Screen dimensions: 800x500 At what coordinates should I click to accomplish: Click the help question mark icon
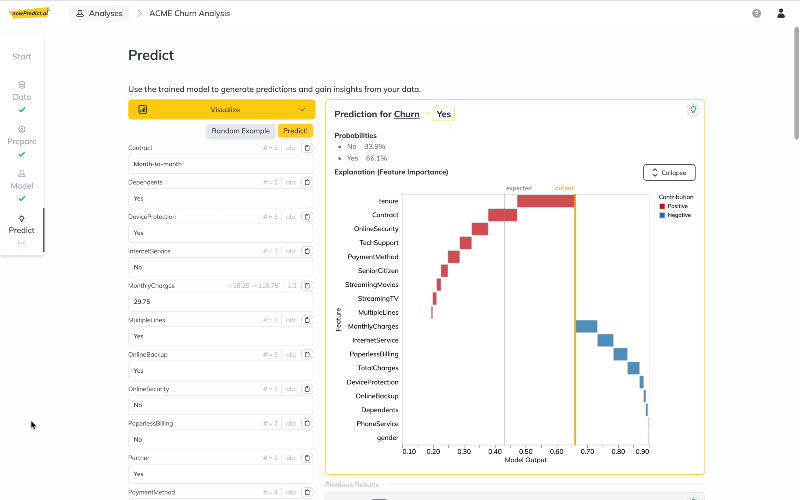click(x=756, y=13)
